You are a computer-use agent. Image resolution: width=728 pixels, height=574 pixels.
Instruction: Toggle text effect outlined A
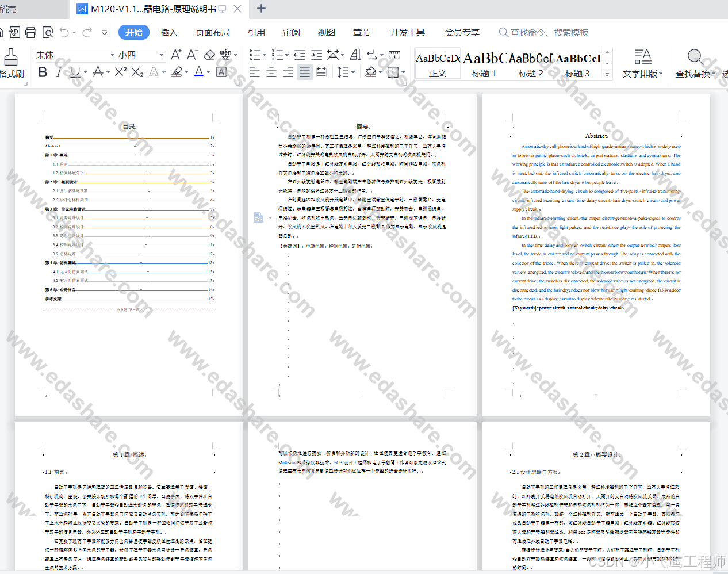[154, 72]
